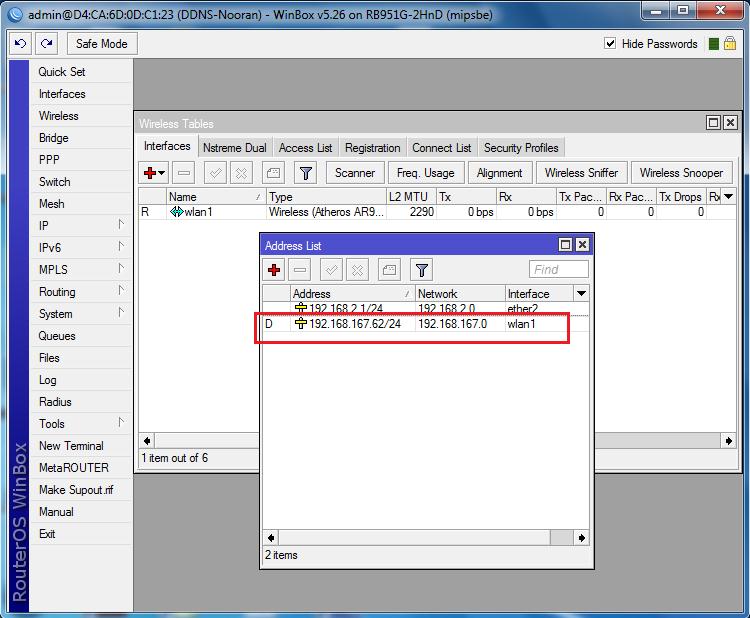Click the Freq. Usage button
The image size is (750, 618).
pos(426,173)
